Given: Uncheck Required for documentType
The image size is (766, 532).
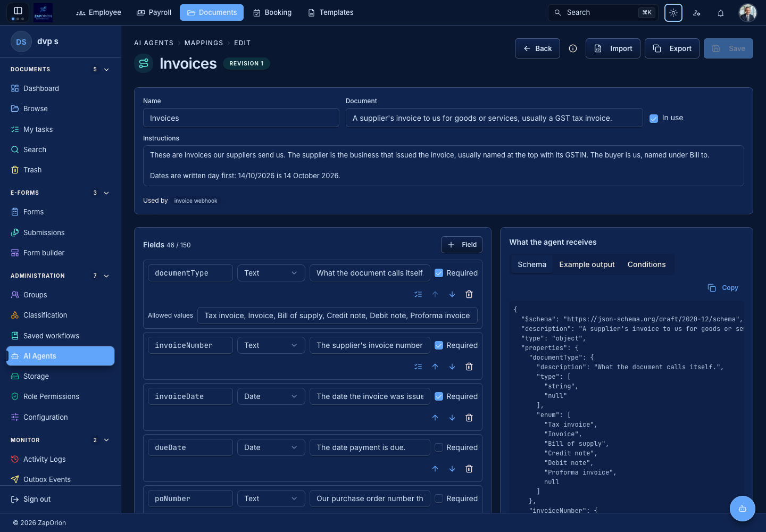Looking at the screenshot, I should coord(439,273).
